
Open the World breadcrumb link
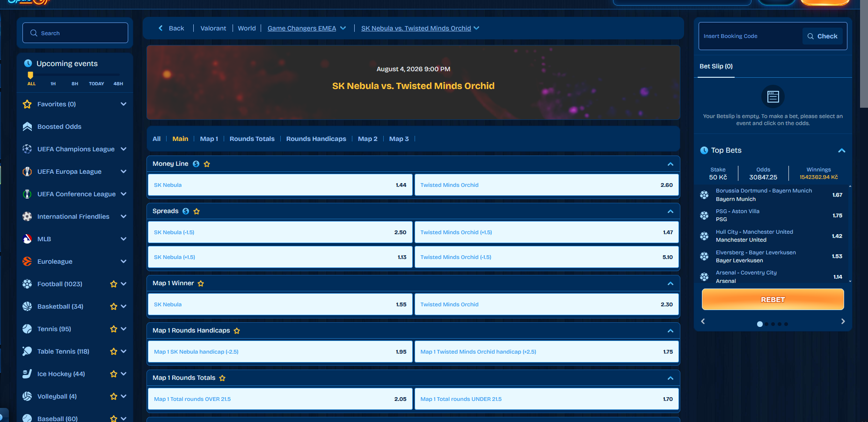[247, 28]
